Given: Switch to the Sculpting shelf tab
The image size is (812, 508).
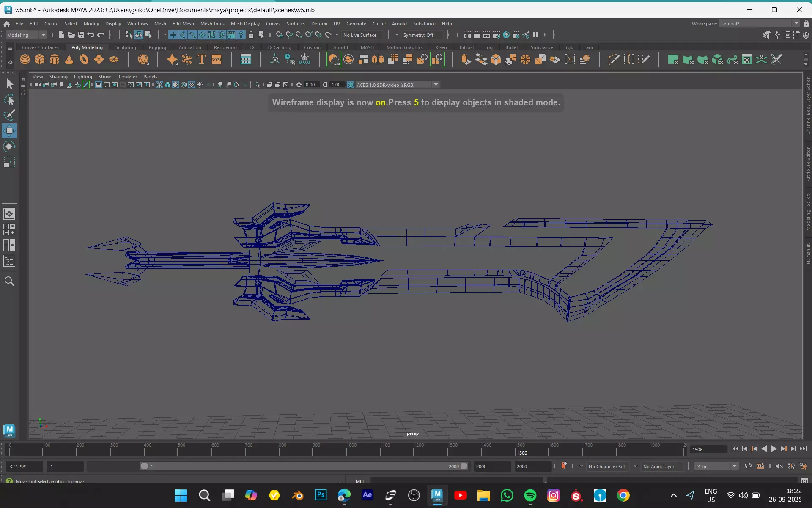Looking at the screenshot, I should coord(126,47).
